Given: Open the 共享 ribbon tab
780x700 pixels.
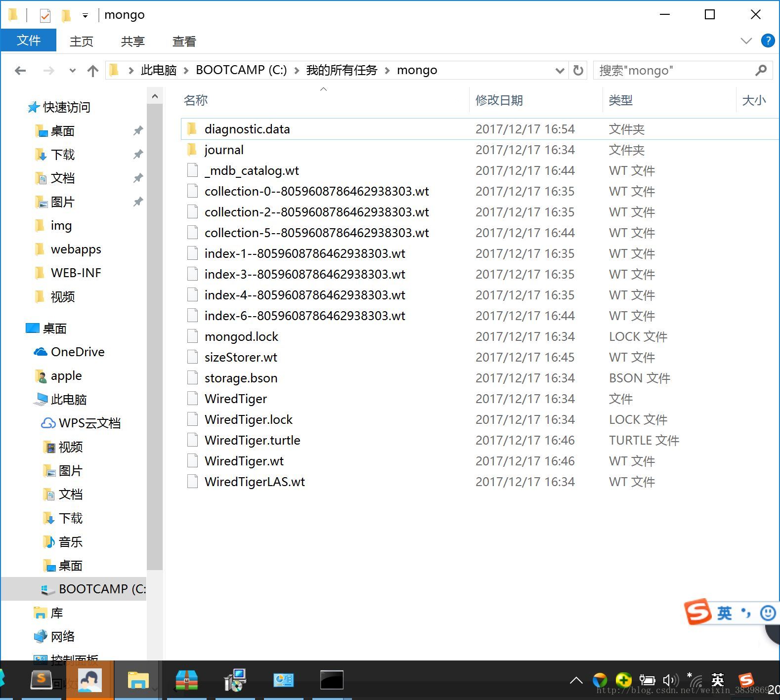Looking at the screenshot, I should (x=133, y=41).
